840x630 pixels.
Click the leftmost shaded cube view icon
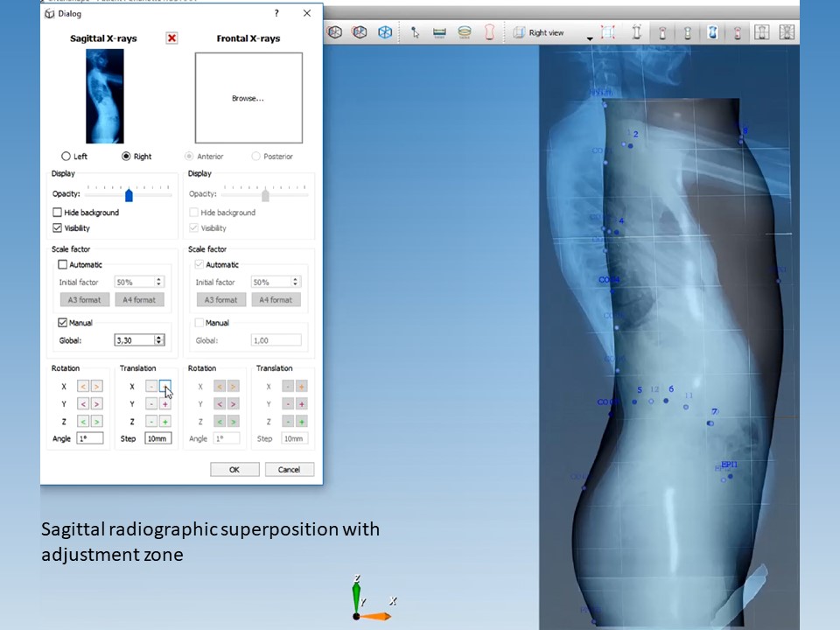coord(334,32)
